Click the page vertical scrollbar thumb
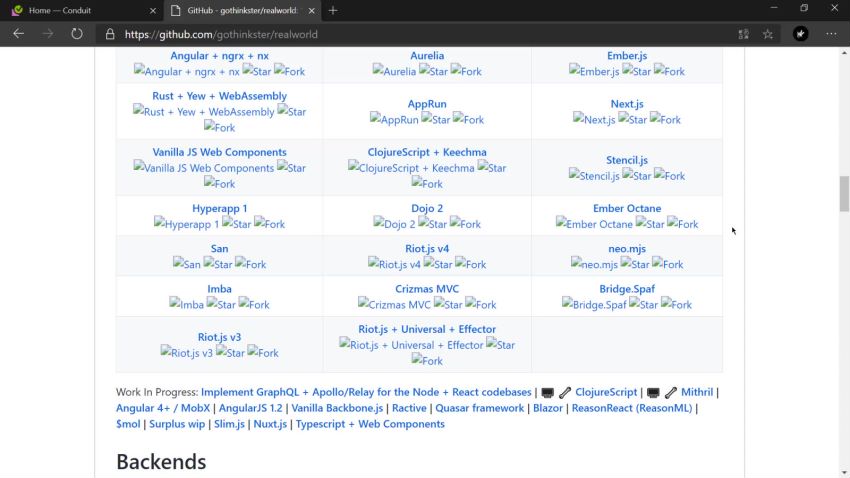The height and width of the screenshot is (478, 850). coord(844,193)
